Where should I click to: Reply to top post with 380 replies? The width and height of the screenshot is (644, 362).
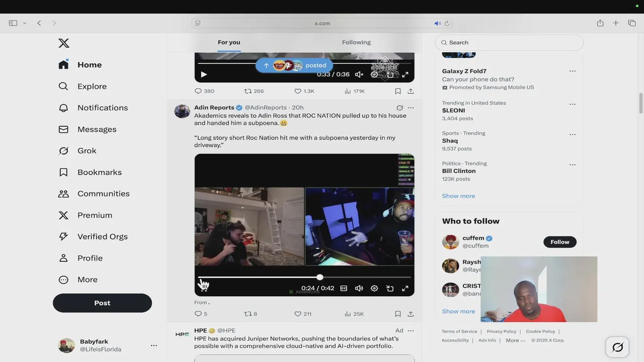pos(204,91)
